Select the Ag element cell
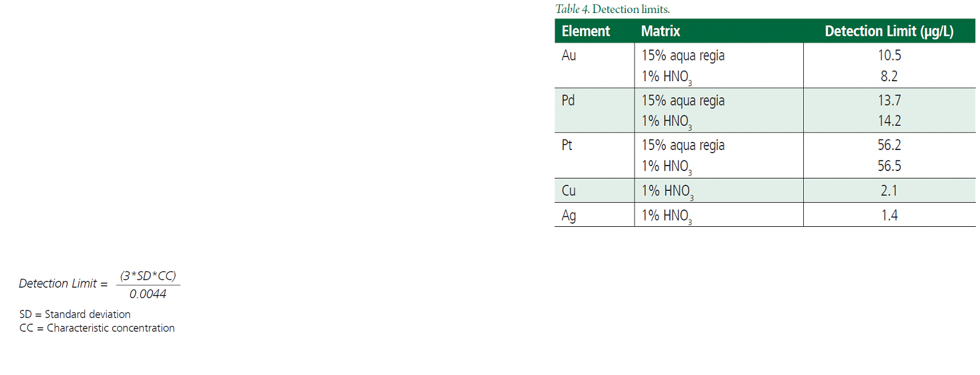 569,216
